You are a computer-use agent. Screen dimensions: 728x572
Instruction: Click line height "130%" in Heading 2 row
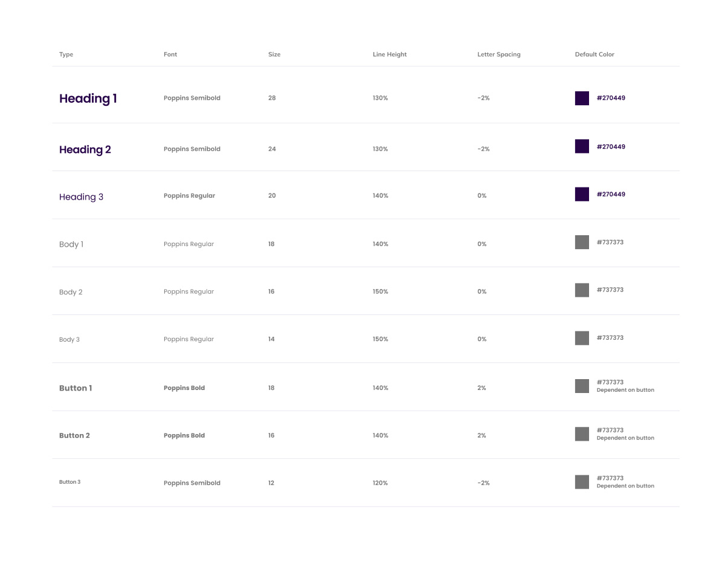click(381, 149)
